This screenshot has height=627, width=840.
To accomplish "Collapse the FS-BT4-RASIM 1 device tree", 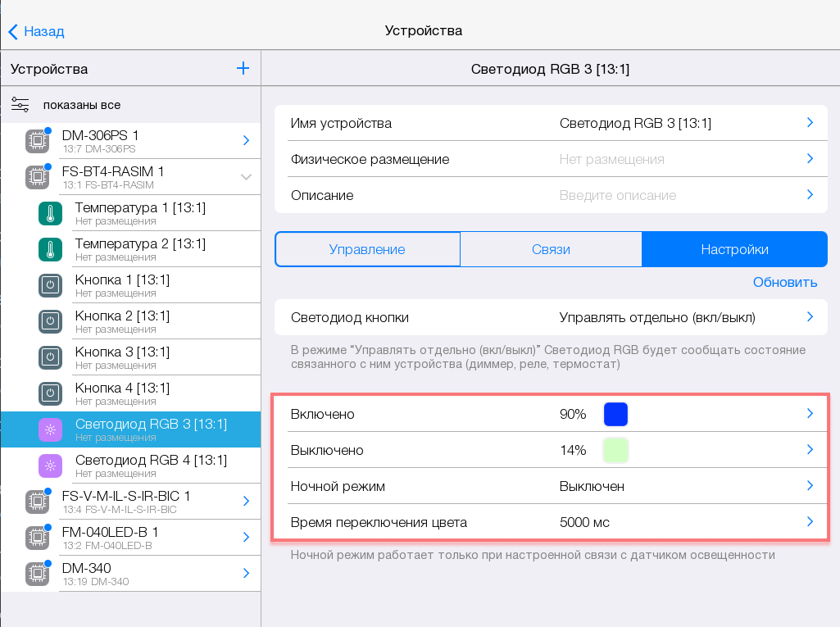I will 246,177.
